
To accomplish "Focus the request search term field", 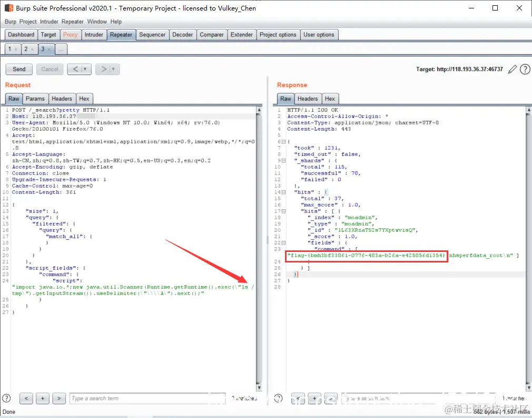I will 147,398.
